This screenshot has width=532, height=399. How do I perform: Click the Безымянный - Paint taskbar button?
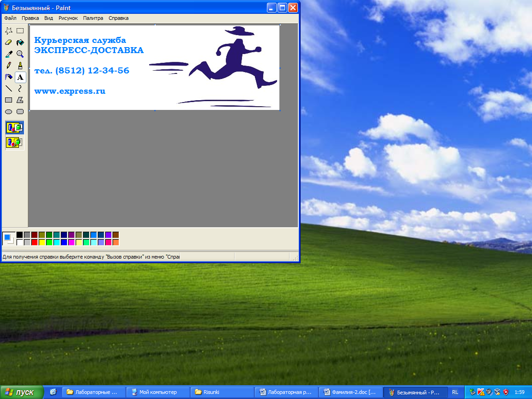pyautogui.click(x=415, y=392)
